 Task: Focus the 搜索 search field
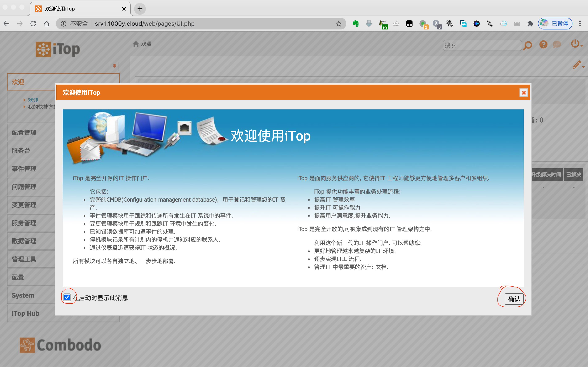(482, 45)
